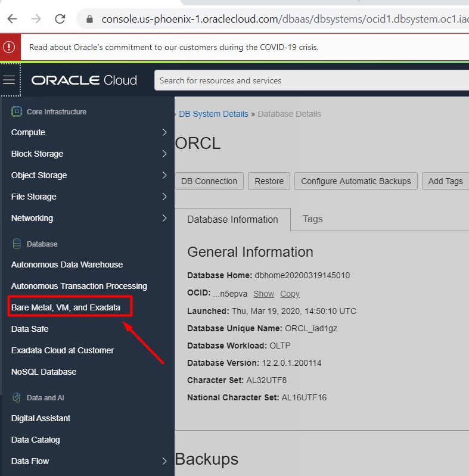Click the dbhome20200319145010 value
This screenshot has width=469, height=476.
302,275
